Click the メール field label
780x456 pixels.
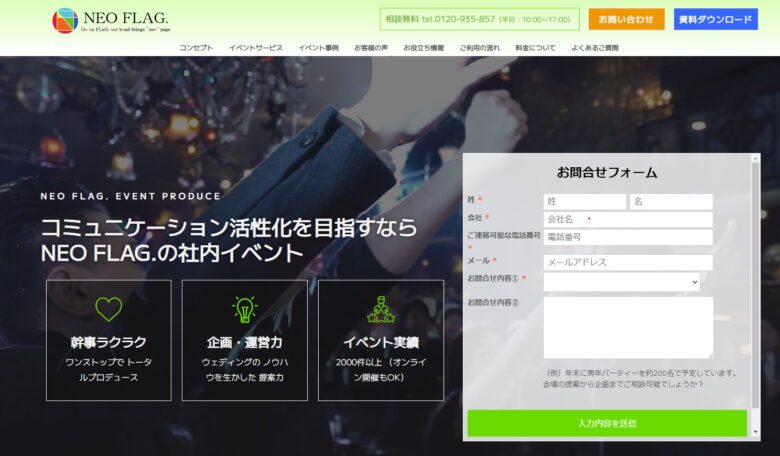click(479, 260)
